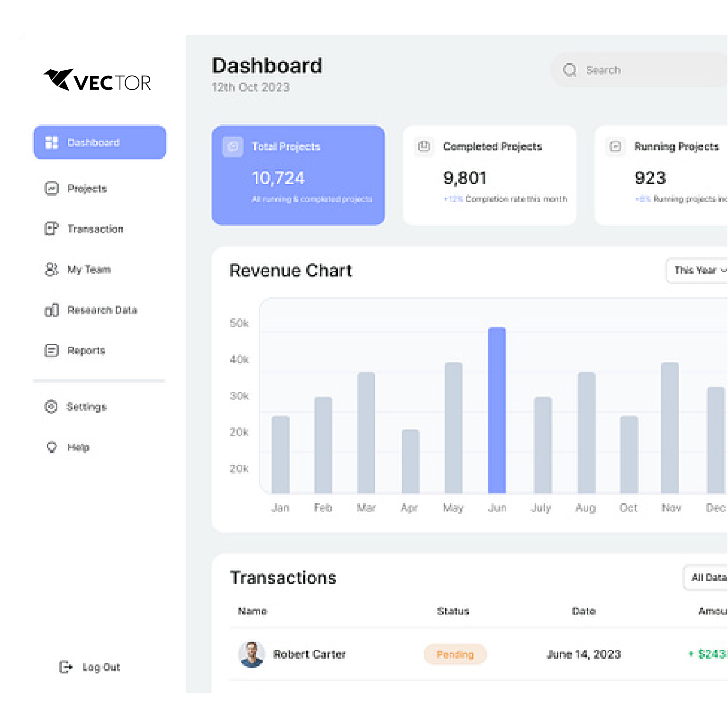Click the Reports icon
This screenshot has height=728, width=728.
click(x=52, y=350)
